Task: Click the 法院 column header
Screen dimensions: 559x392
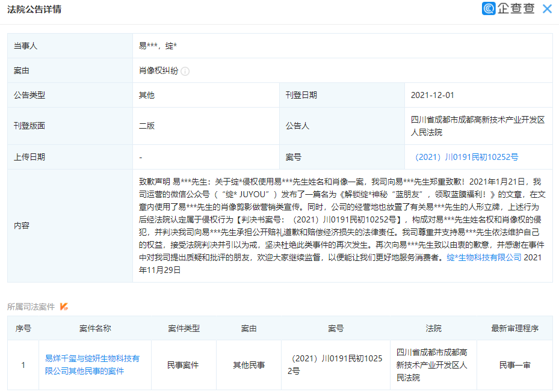Action: click(433, 328)
